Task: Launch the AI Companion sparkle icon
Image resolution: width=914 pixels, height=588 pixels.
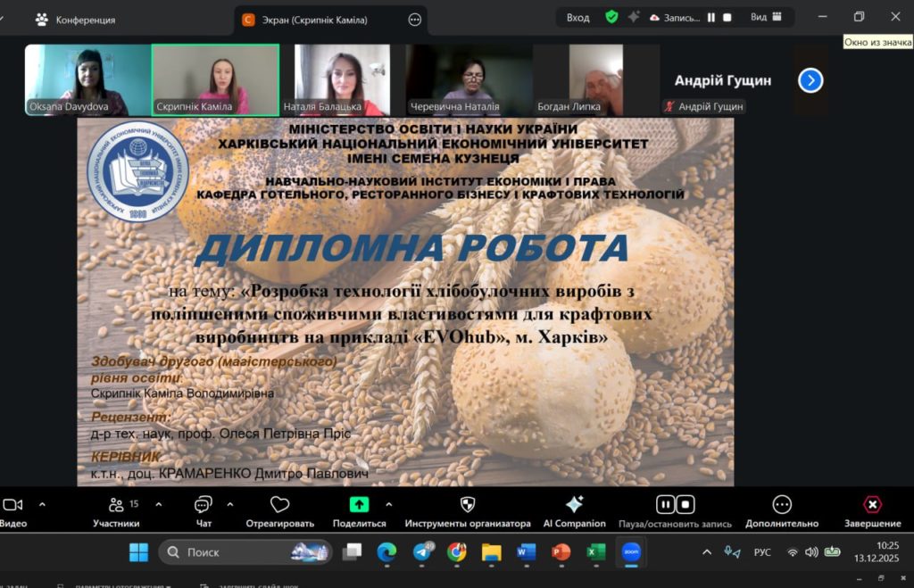Action: [574, 505]
